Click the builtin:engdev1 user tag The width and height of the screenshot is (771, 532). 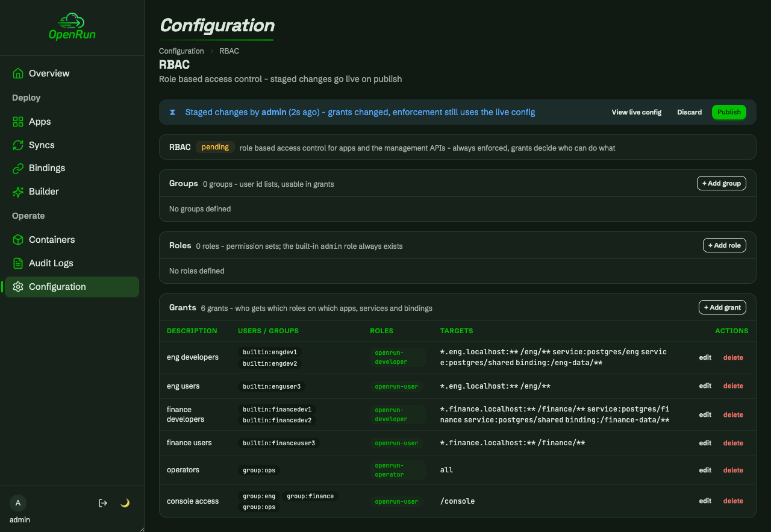pyautogui.click(x=270, y=352)
